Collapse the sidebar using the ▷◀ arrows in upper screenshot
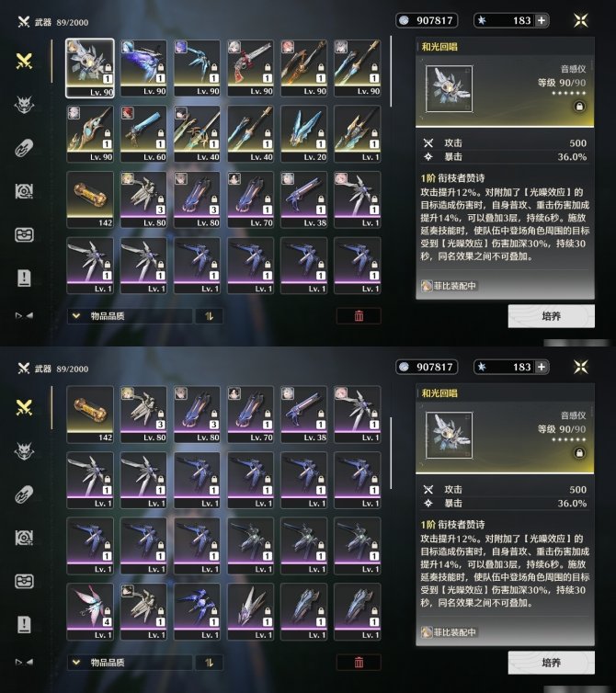 [24, 315]
